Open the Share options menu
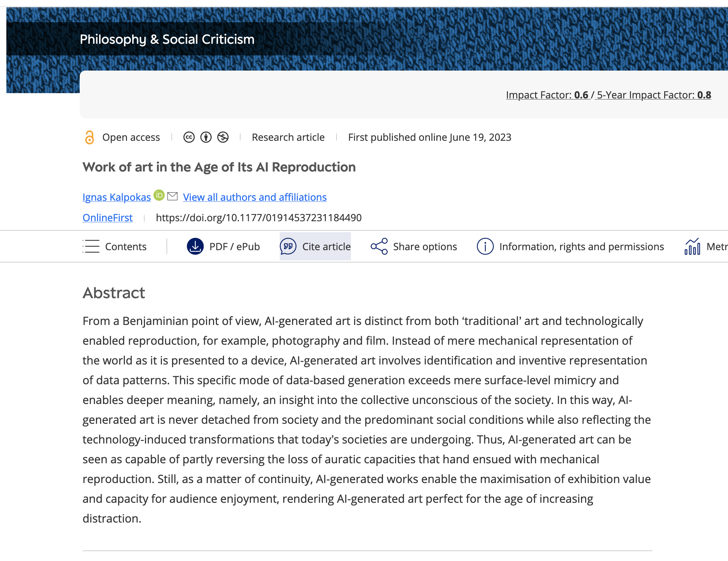Screen dimensions: 728x561 click(425, 247)
